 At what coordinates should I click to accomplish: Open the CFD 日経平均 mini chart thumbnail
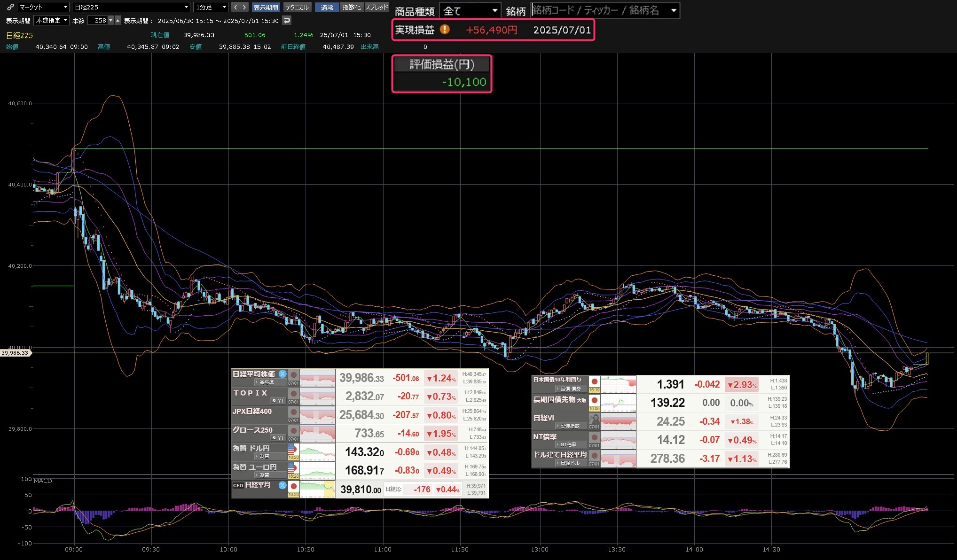318,489
